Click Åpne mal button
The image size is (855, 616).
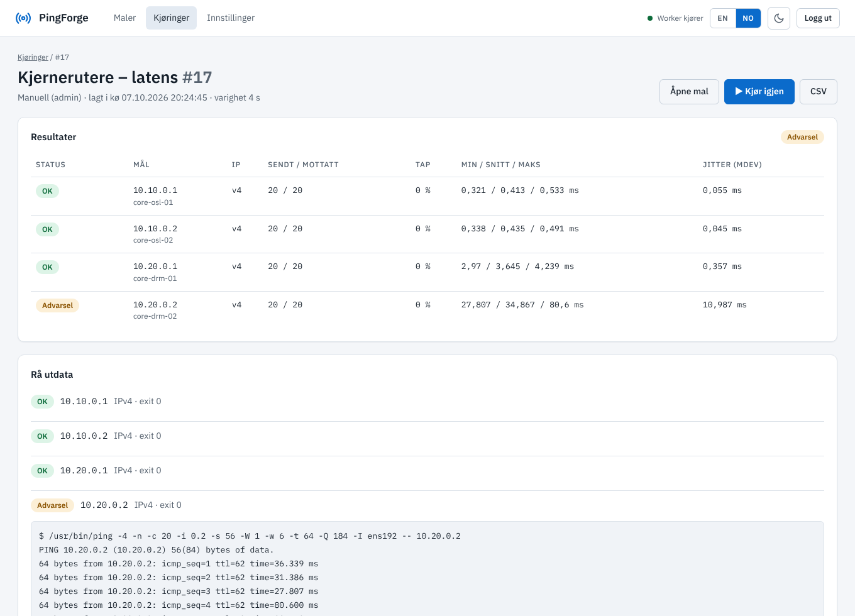point(689,92)
